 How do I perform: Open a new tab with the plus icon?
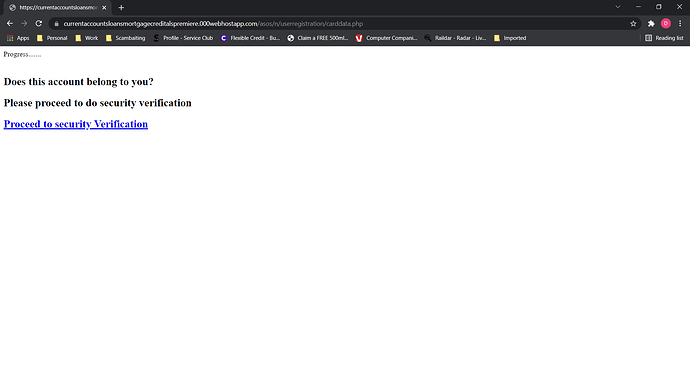coord(121,7)
